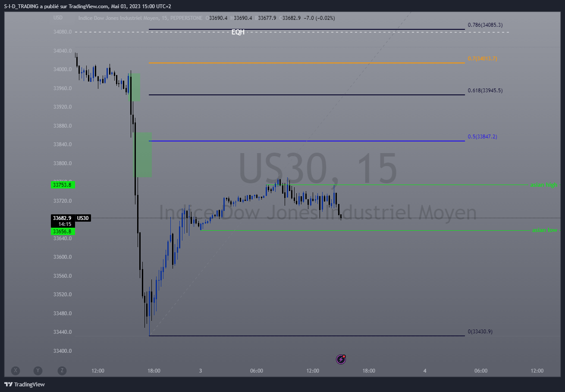Select the circular Y button near the time axis
The width and height of the screenshot is (565, 392).
pyautogui.click(x=38, y=370)
